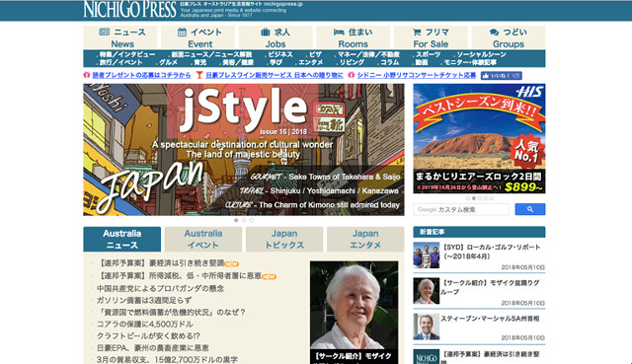Click the リビング subnav link
Image resolution: width=632 pixels, height=364 pixels.
tap(352, 62)
